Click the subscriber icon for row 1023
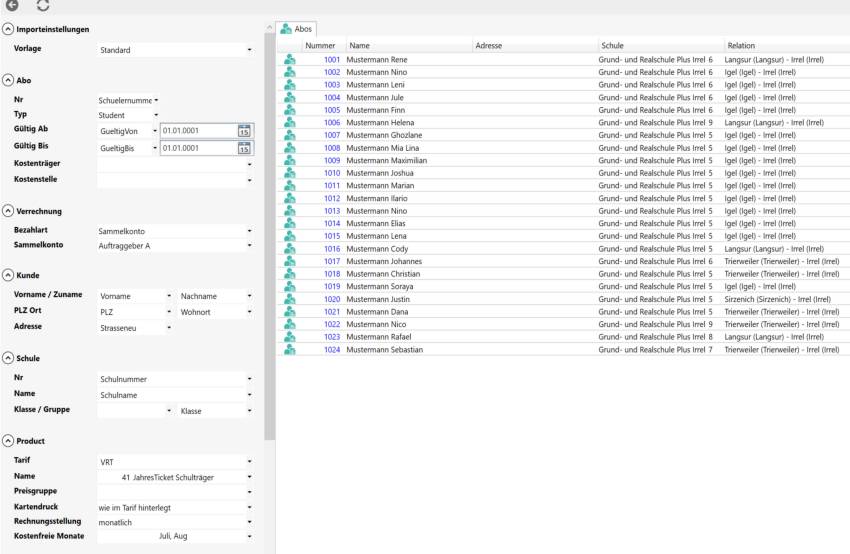 click(x=290, y=337)
